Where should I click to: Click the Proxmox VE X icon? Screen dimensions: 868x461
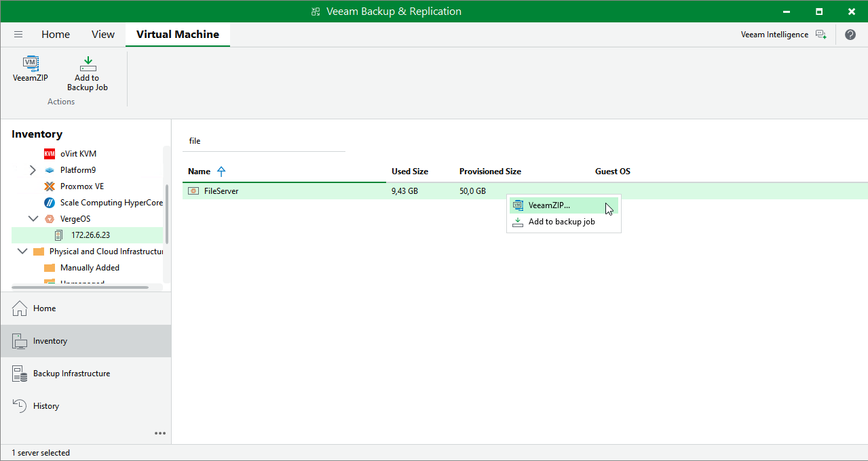tap(50, 186)
